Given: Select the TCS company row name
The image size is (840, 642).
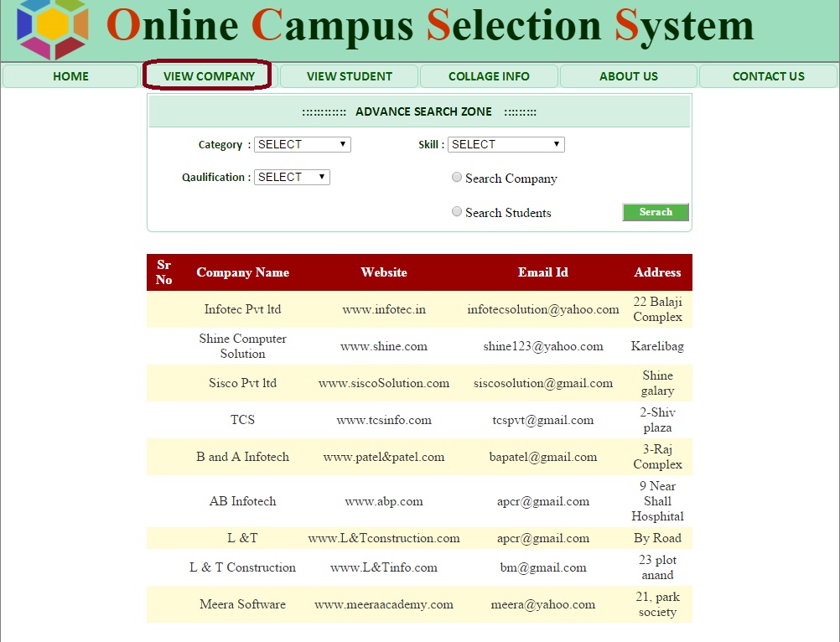Looking at the screenshot, I should tap(242, 420).
